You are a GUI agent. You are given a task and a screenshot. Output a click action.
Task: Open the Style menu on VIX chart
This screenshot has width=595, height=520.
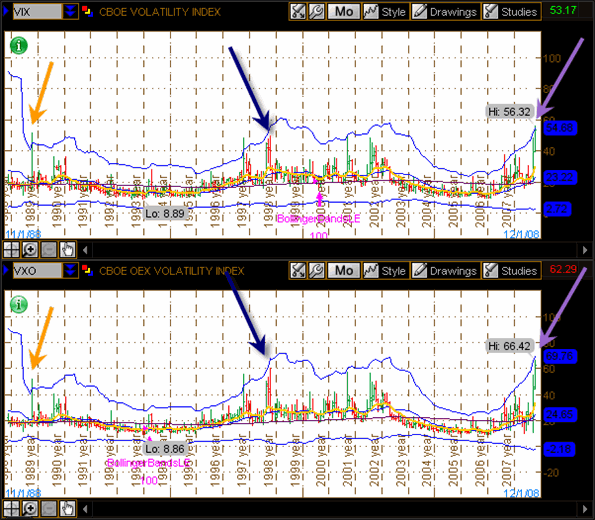(x=385, y=12)
